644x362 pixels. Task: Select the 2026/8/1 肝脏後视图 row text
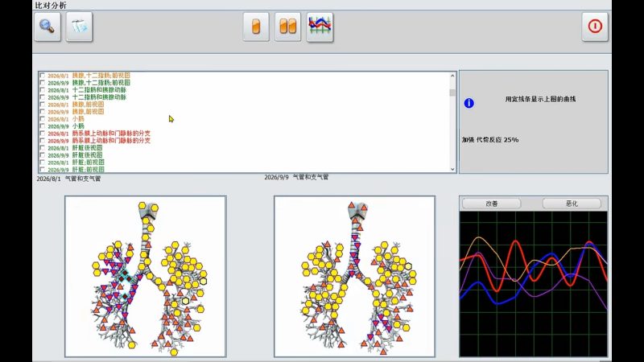tap(75, 148)
